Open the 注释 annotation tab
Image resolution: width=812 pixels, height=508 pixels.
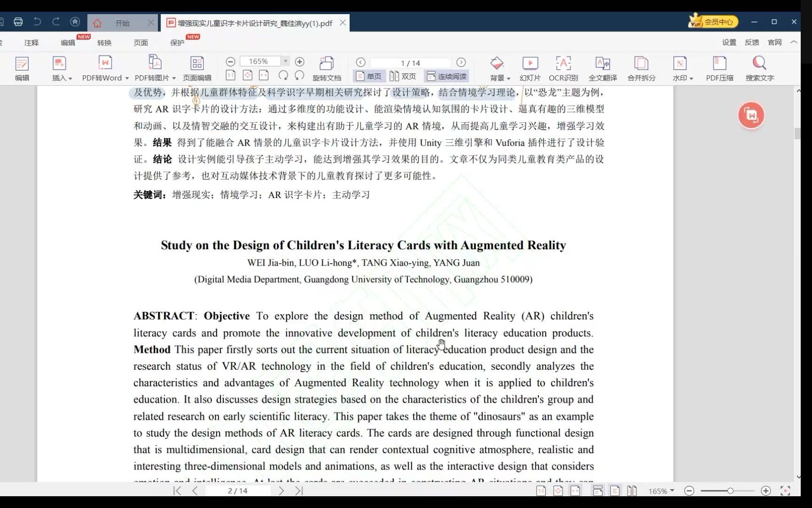(31, 42)
